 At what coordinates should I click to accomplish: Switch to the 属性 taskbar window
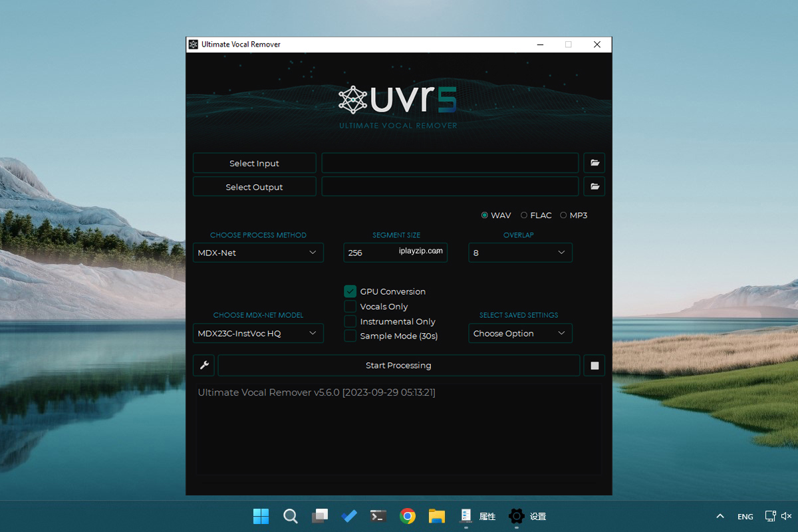(478, 516)
